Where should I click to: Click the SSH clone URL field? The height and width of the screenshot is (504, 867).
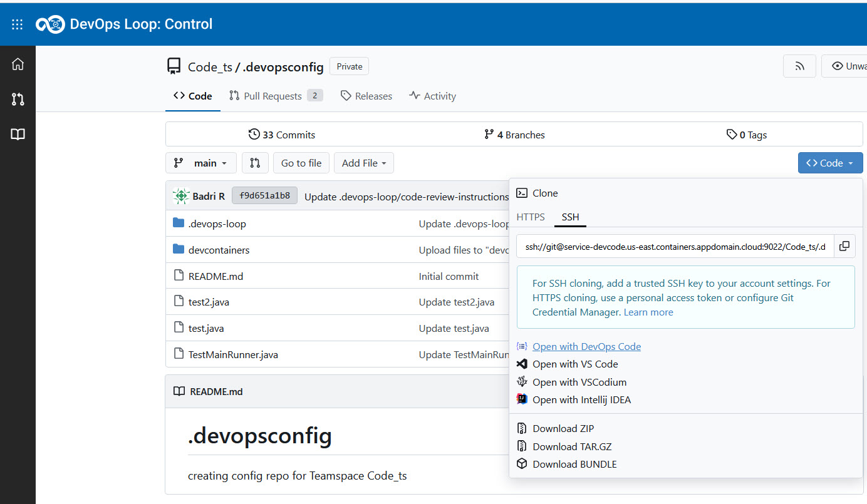(675, 246)
